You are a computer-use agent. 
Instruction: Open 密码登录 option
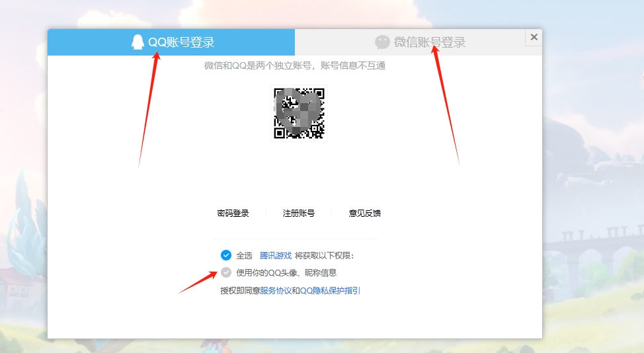[x=233, y=214]
